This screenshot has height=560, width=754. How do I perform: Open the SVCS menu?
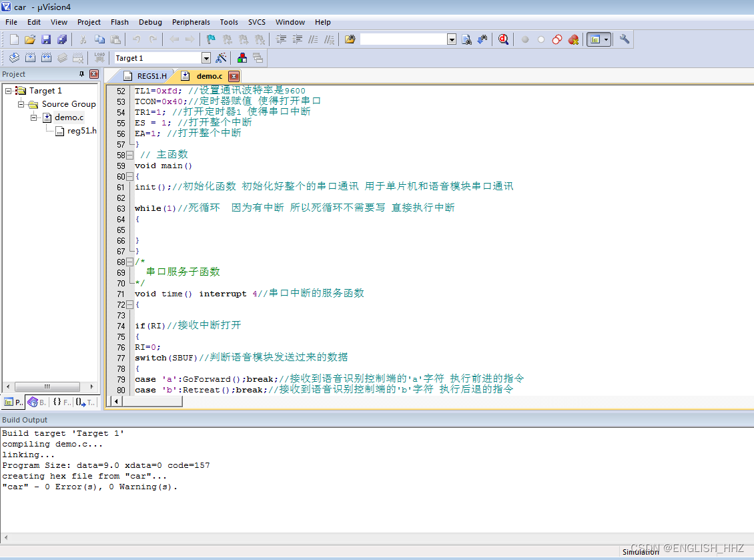click(257, 22)
